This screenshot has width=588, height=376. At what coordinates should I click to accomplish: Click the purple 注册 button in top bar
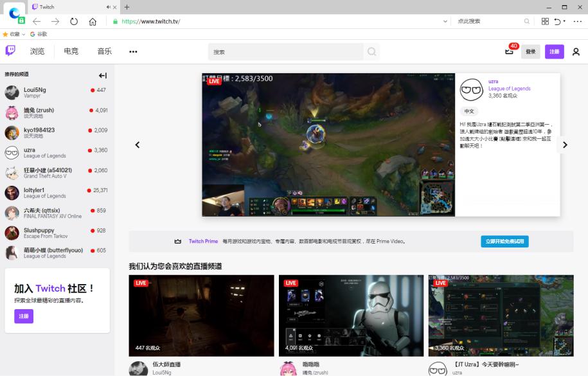(554, 52)
